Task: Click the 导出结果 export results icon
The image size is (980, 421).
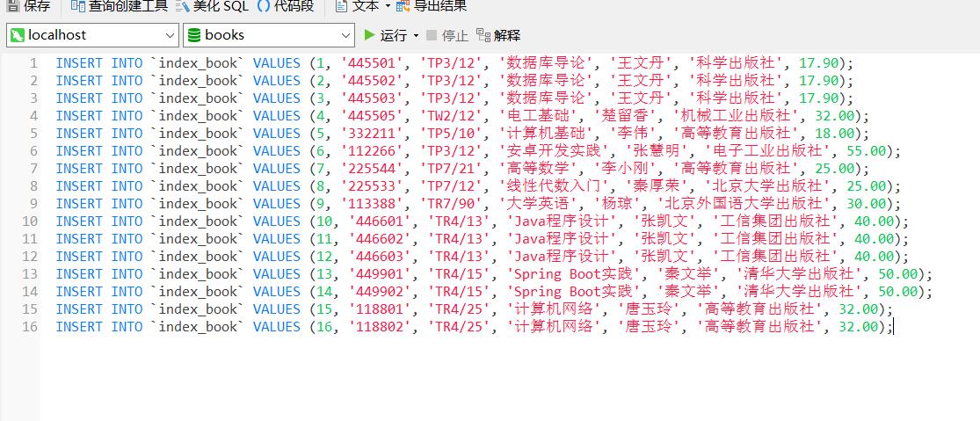Action: tap(403, 6)
